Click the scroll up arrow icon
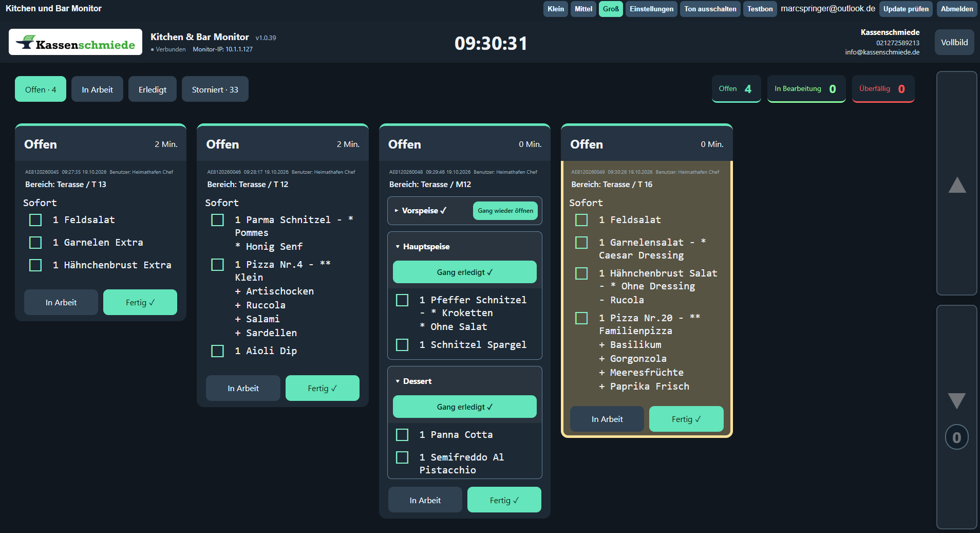980x533 pixels. tap(957, 185)
